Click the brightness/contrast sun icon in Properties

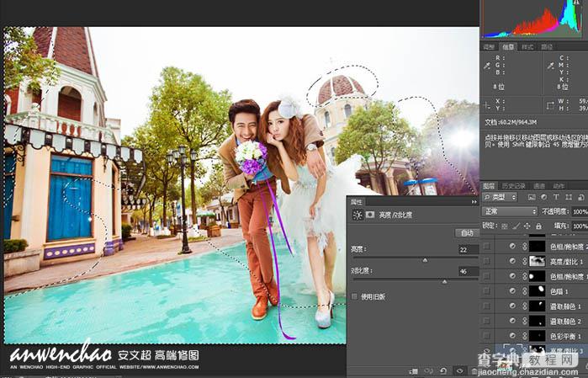(x=358, y=215)
